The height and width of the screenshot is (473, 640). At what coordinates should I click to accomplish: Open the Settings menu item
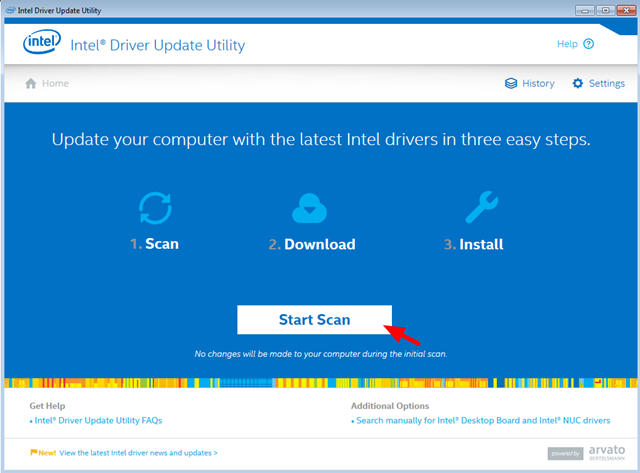point(606,83)
